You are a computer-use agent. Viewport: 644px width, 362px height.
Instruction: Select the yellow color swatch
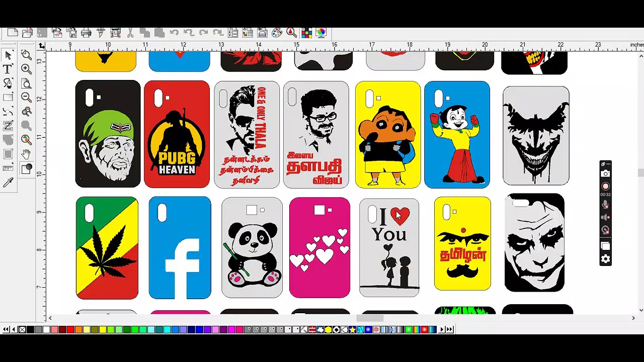[103, 329]
